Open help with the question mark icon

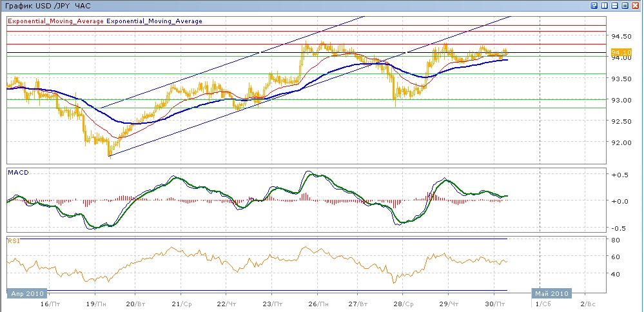[594, 5]
